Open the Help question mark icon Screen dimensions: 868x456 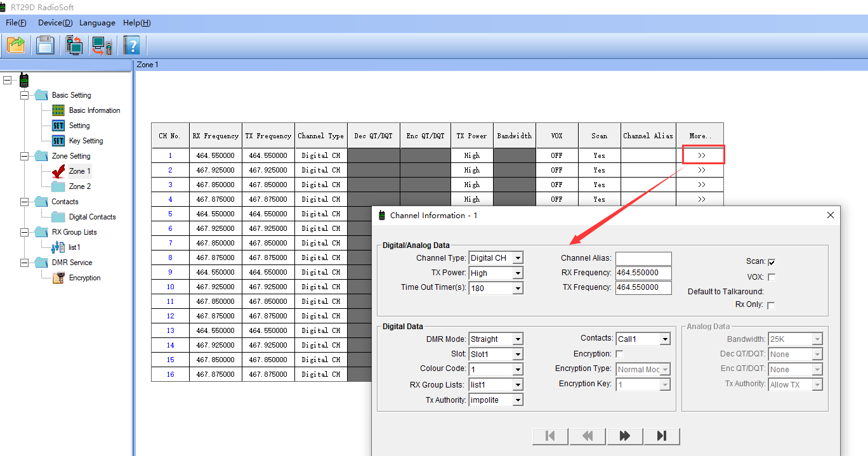131,45
